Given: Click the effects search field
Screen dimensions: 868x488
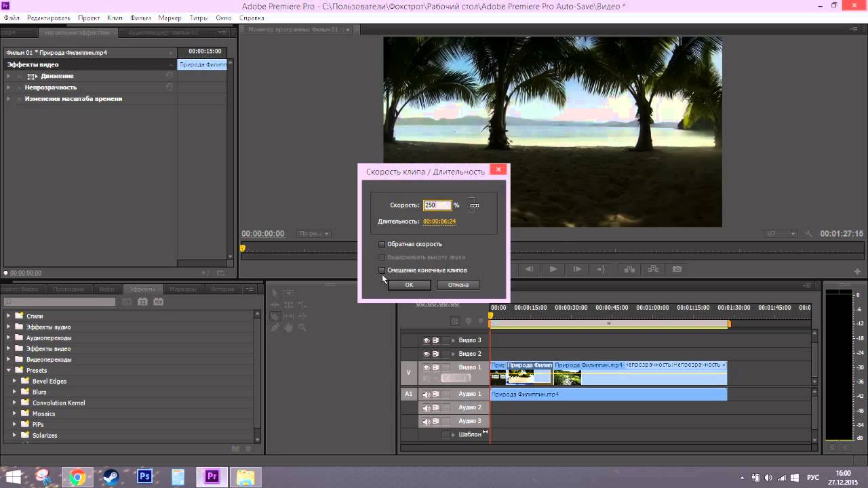Looking at the screenshot, I should tap(61, 302).
